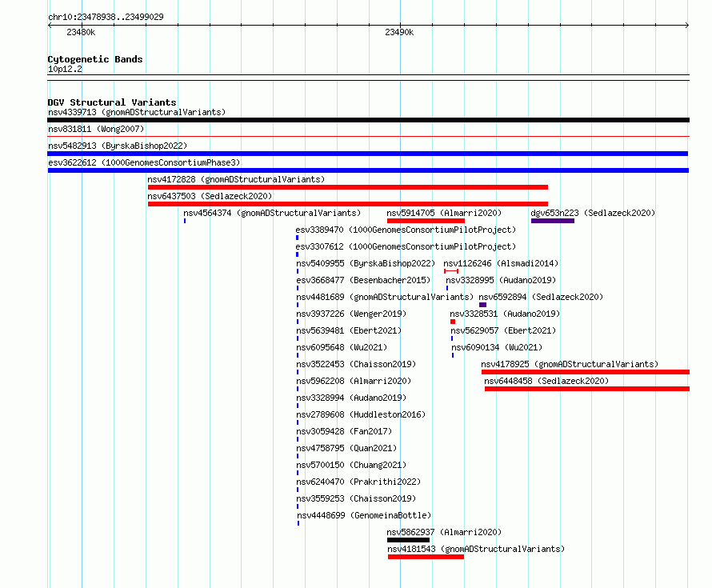Select nsv3559253 (Chaisson2019) label
The width and height of the screenshot is (712, 588).
pos(356,498)
